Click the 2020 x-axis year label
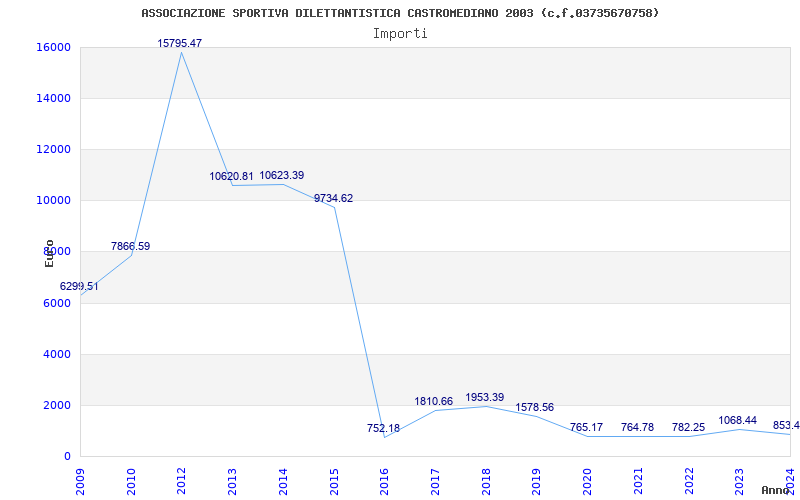The image size is (800, 500). click(x=587, y=481)
